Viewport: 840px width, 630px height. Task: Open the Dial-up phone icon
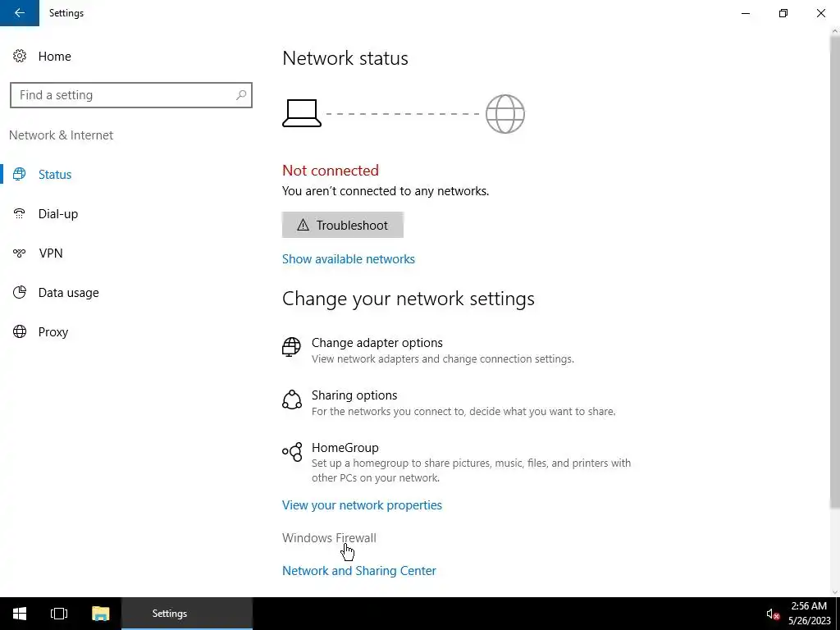click(20, 214)
